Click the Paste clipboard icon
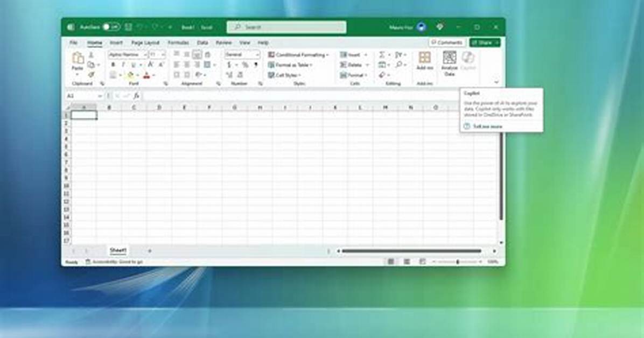644x338 pixels. click(x=77, y=58)
